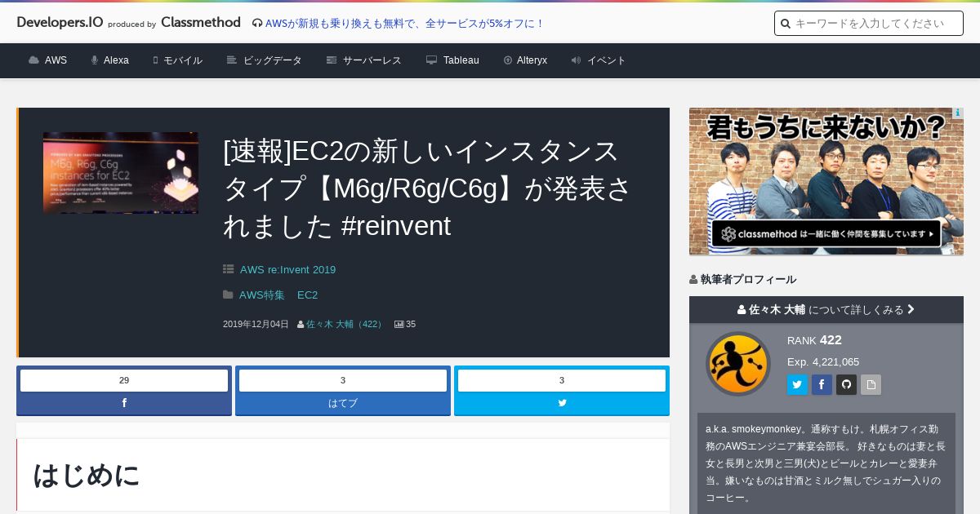Open the AWS menu item
The height and width of the screenshot is (514, 980).
pos(47,60)
